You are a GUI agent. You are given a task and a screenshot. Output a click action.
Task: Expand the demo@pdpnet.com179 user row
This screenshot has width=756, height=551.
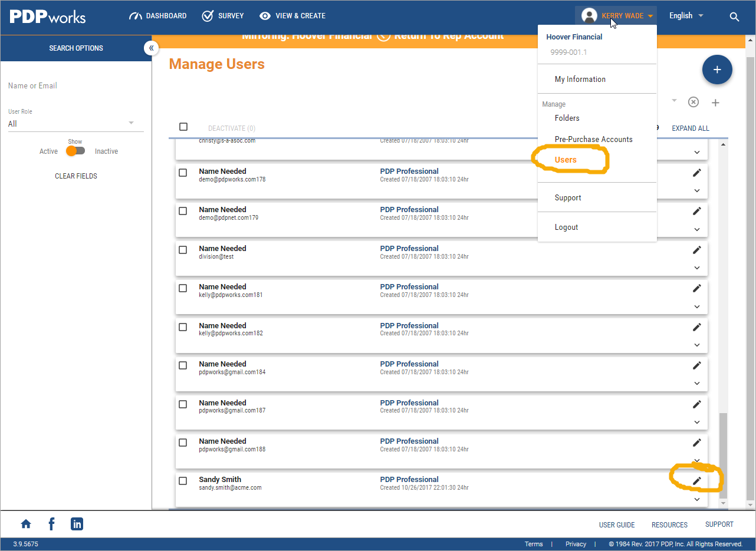tap(697, 229)
